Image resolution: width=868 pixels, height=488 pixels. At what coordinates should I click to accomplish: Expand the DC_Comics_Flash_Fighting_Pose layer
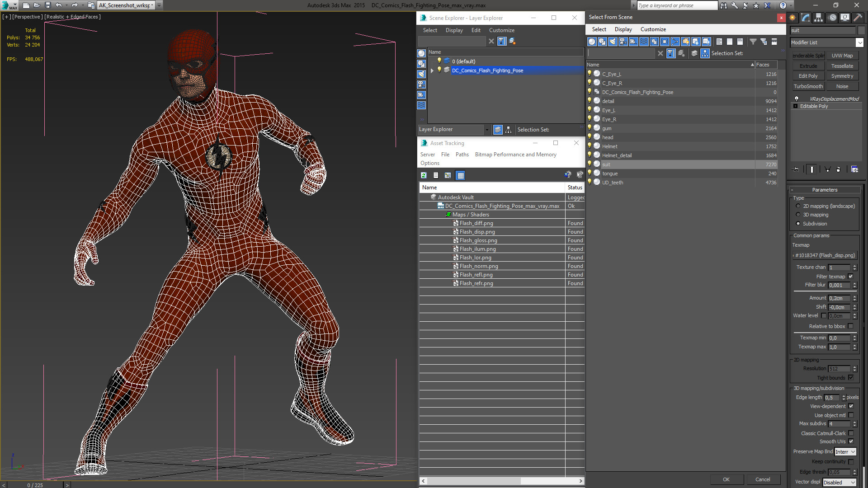pos(432,70)
